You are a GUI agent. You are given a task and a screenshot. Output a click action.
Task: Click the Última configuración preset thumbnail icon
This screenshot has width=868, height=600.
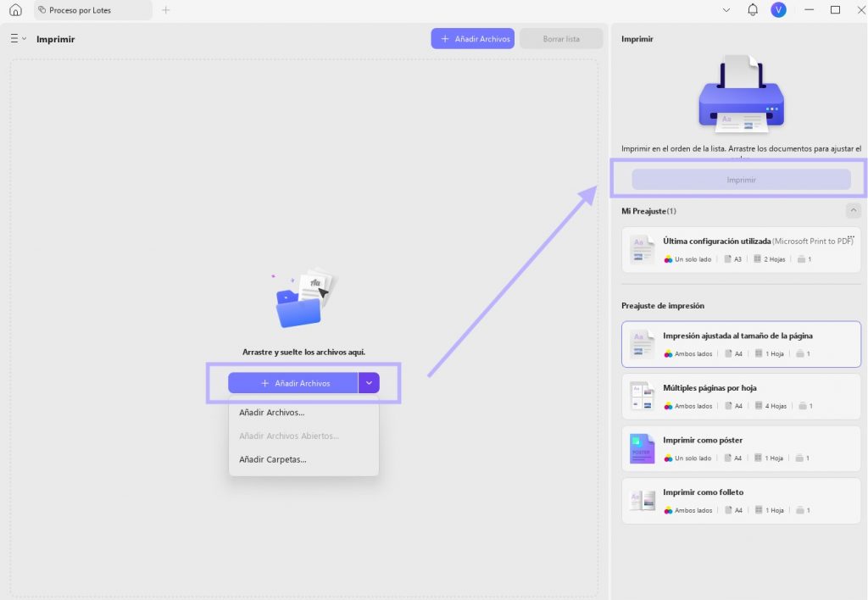pos(643,250)
